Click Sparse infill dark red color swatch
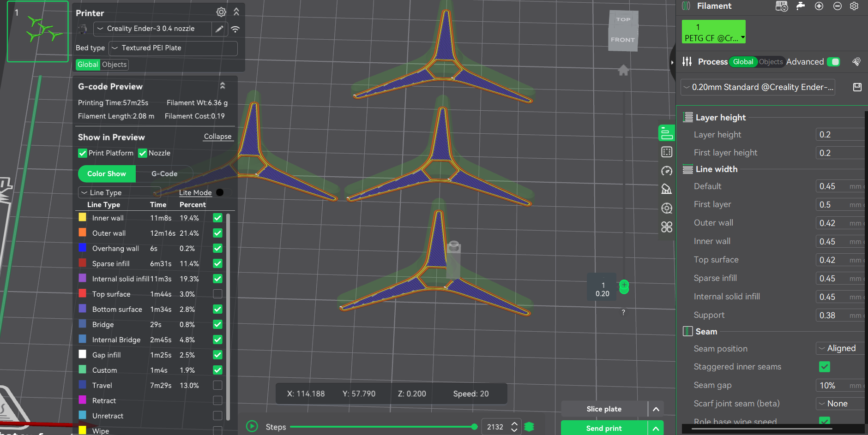 tap(83, 263)
